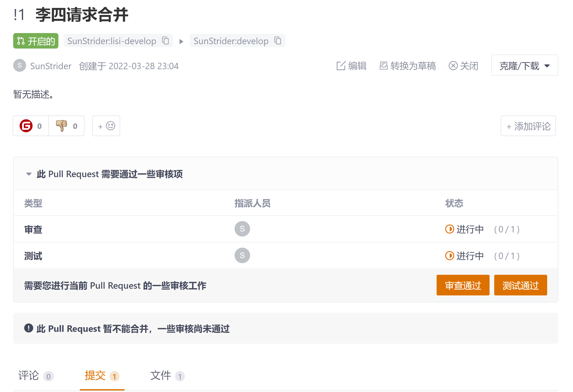573x392 pixels.
Task: Click the title 李四请求合并
Action: tap(82, 15)
